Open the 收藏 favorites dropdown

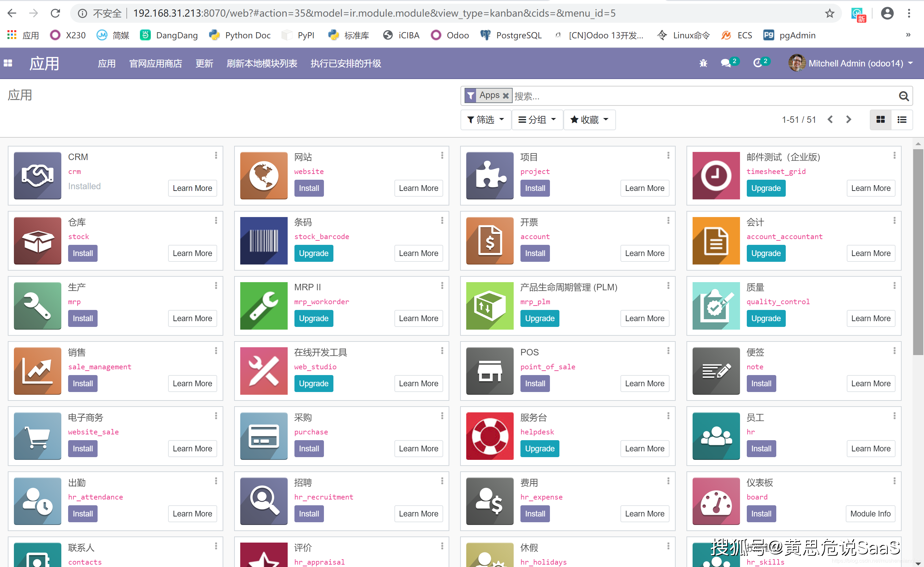[x=589, y=120]
